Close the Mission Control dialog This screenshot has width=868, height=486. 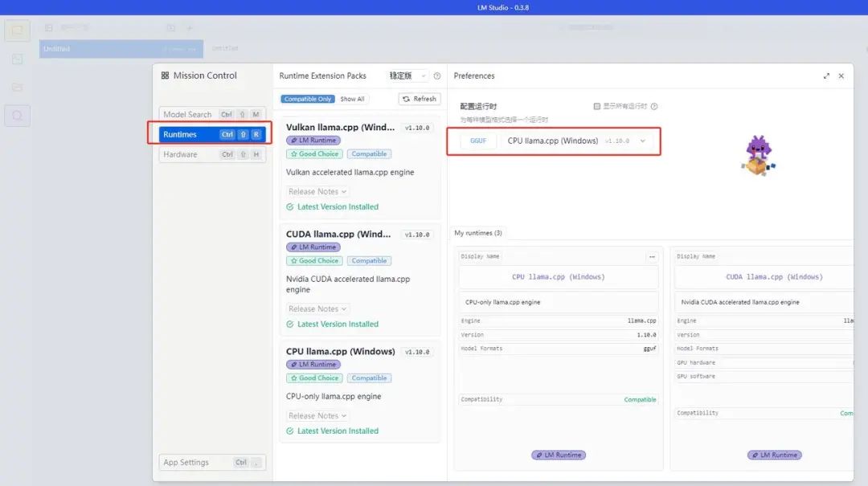(841, 76)
